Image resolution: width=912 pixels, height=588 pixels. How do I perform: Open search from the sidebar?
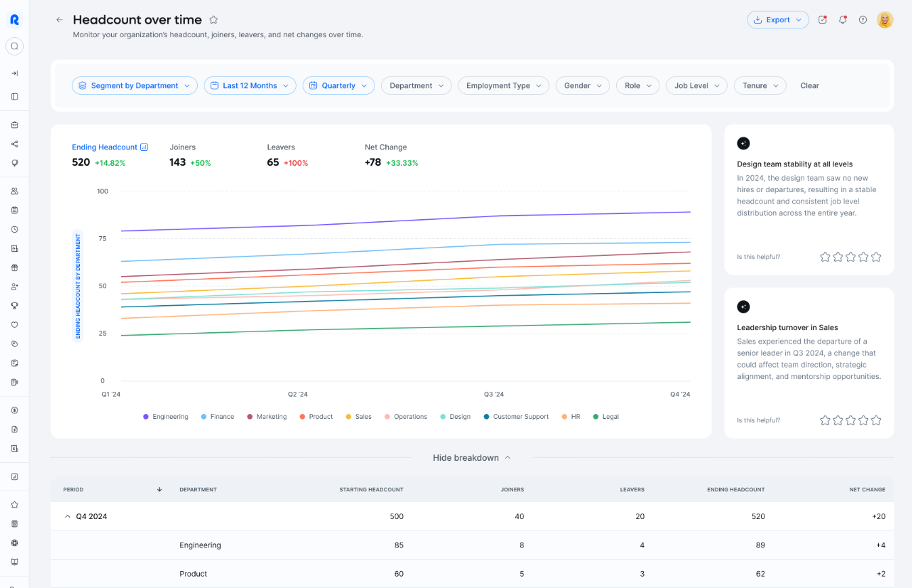pos(14,46)
